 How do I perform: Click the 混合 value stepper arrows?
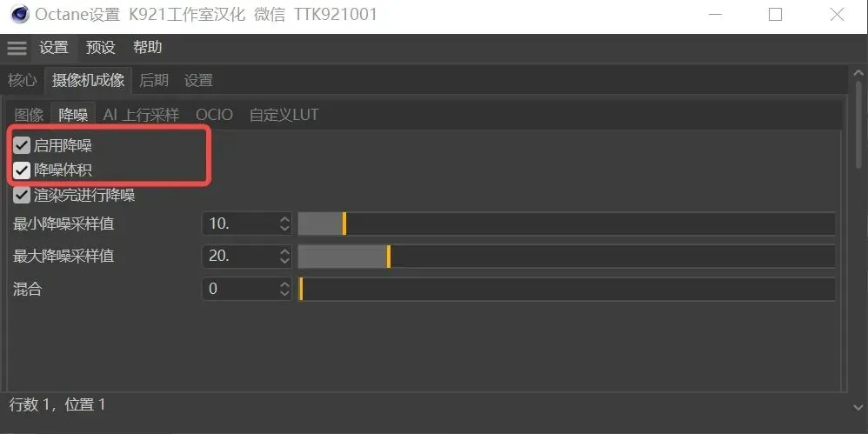284,289
